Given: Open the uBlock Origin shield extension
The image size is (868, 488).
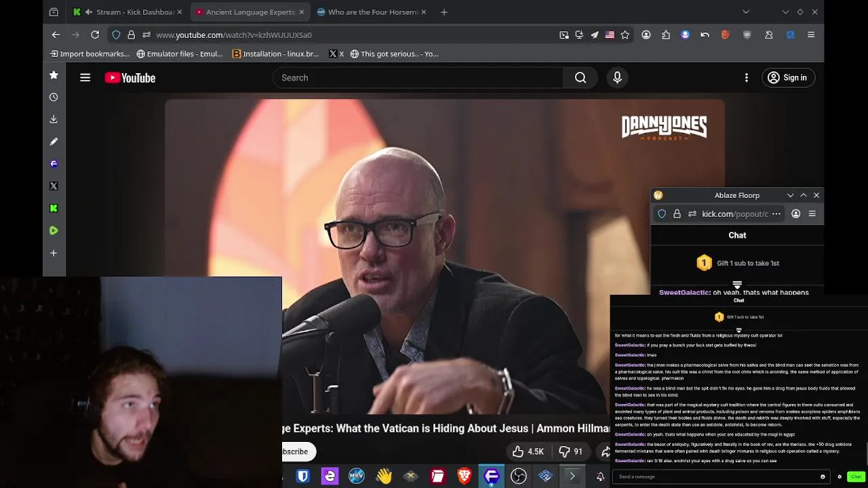Looking at the screenshot, I should point(747,35).
